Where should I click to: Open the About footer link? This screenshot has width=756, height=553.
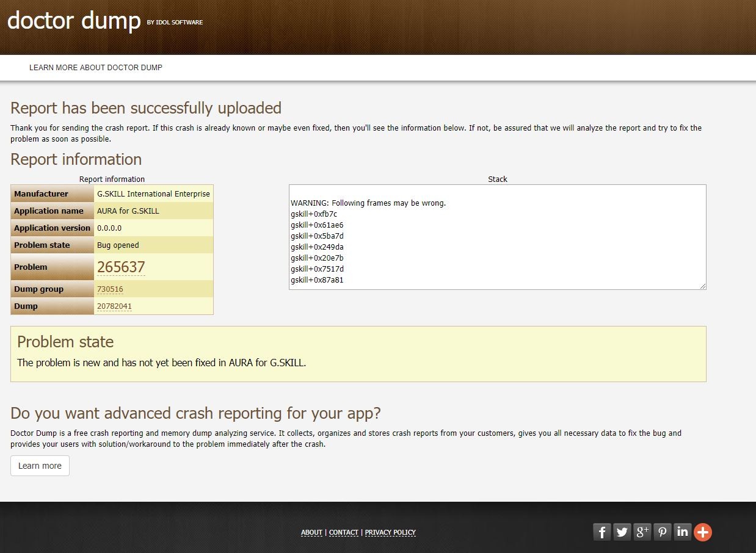[x=311, y=533]
